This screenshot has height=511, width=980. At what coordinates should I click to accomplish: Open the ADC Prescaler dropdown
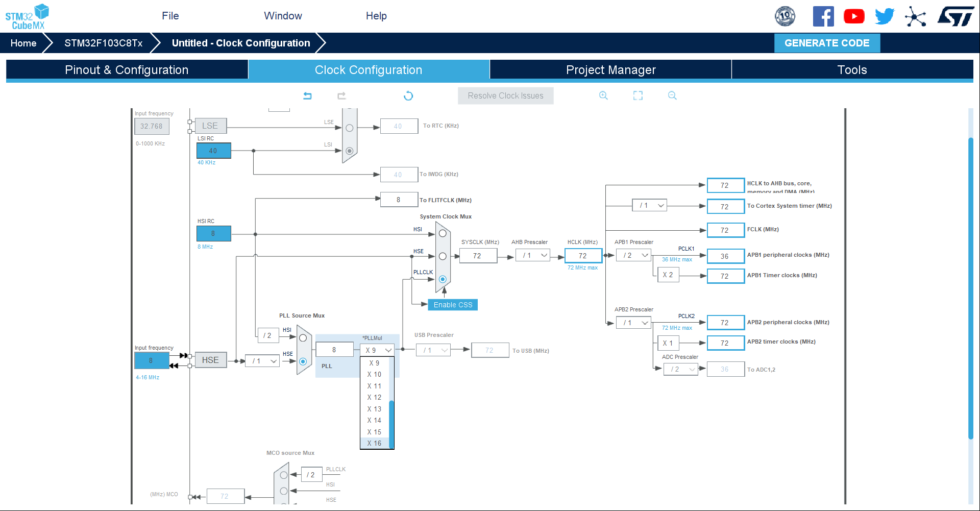coord(680,369)
